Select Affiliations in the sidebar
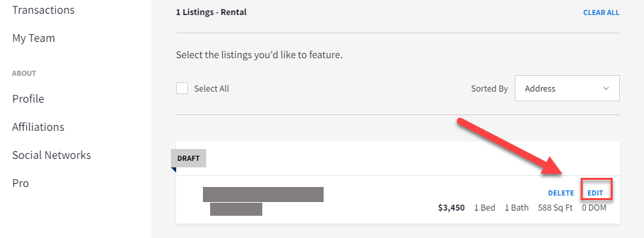644x238 pixels. tap(38, 127)
